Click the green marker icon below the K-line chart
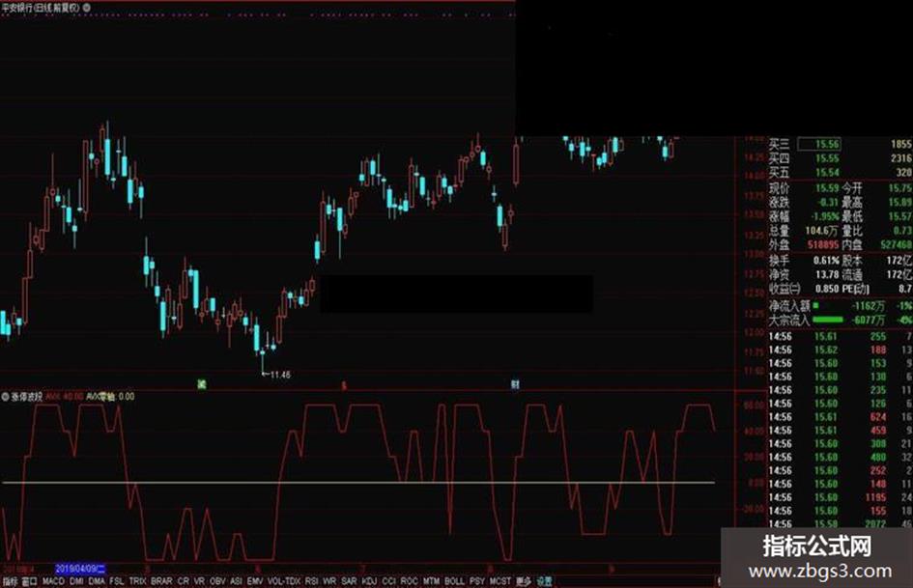The height and width of the screenshot is (588, 913). click(x=202, y=383)
